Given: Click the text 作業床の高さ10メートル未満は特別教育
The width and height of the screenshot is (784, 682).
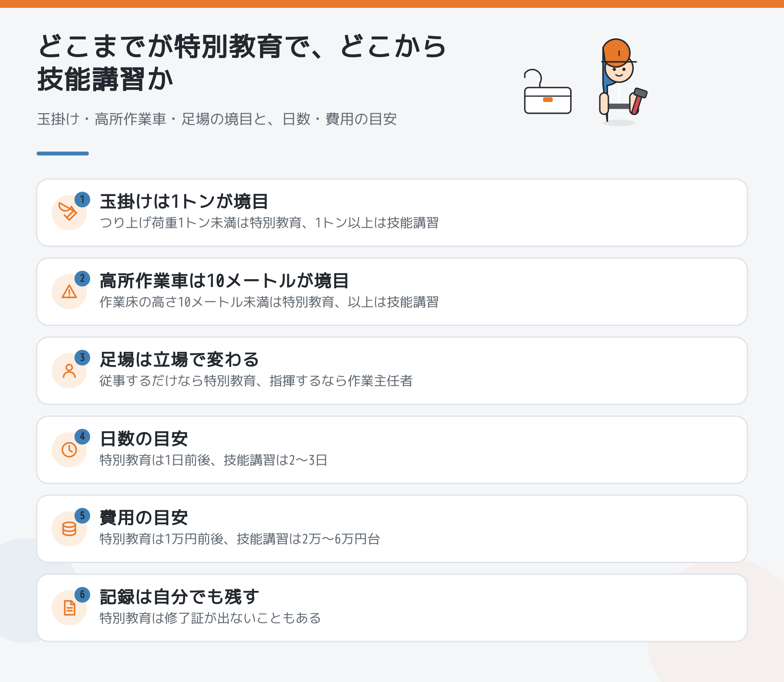Looking at the screenshot, I should 217,302.
